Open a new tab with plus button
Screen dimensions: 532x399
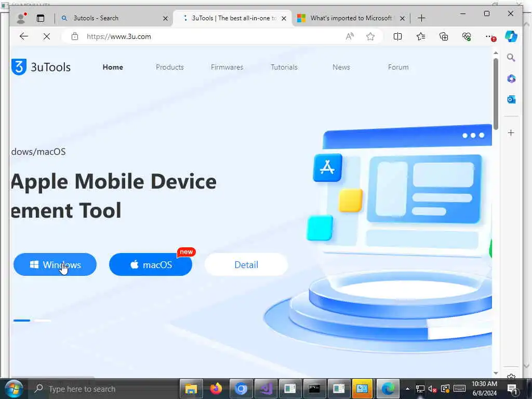click(421, 18)
